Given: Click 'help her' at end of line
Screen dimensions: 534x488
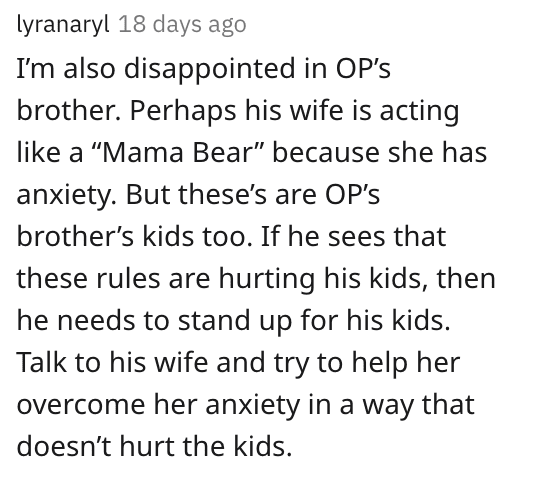Looking at the screenshot, I should 406,362.
